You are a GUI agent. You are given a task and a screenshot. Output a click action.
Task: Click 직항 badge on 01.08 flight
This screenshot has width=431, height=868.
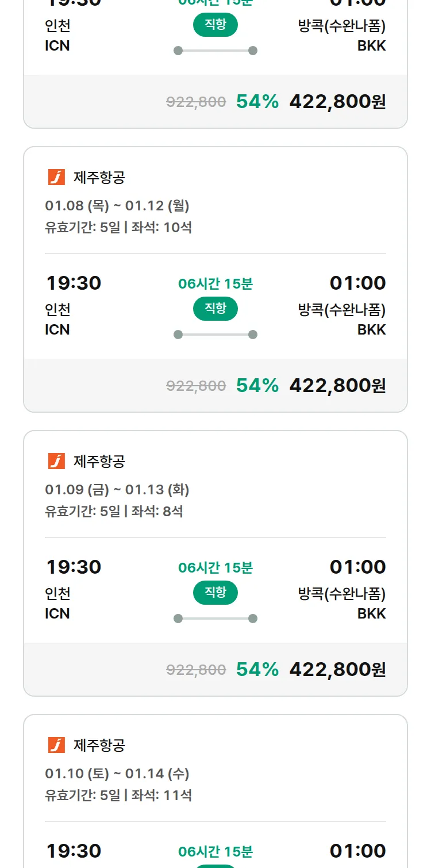click(215, 309)
